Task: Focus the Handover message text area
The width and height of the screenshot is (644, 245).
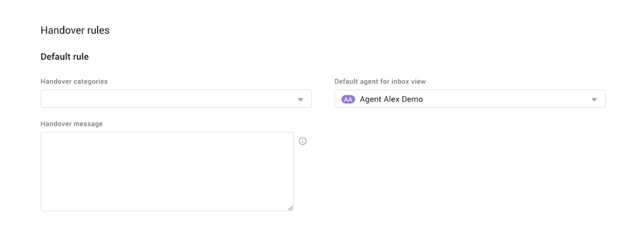Action: tap(167, 171)
